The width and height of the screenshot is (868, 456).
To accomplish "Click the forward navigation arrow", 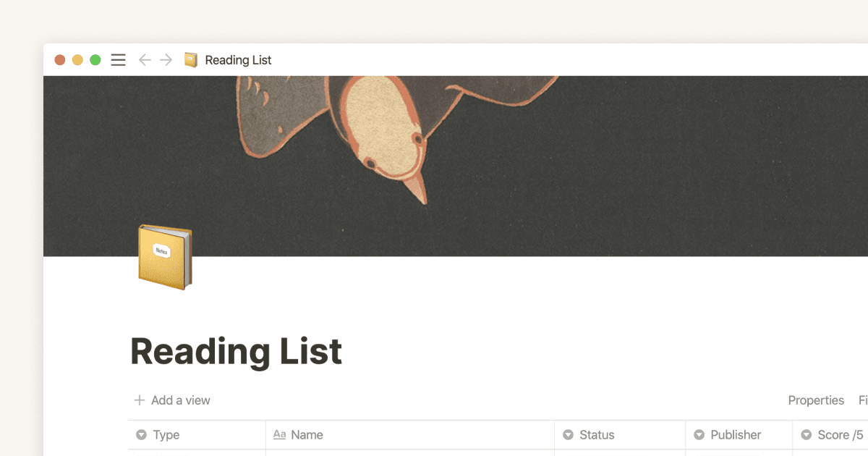I will point(165,59).
